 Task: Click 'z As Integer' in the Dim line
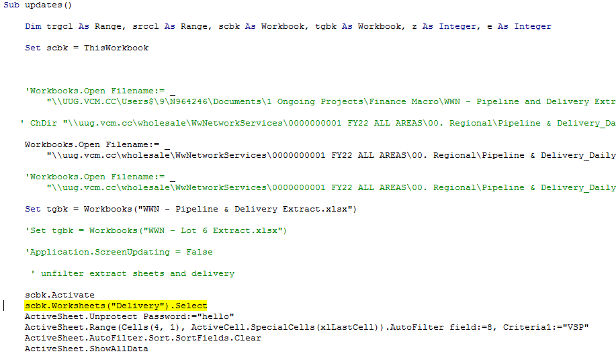[444, 26]
